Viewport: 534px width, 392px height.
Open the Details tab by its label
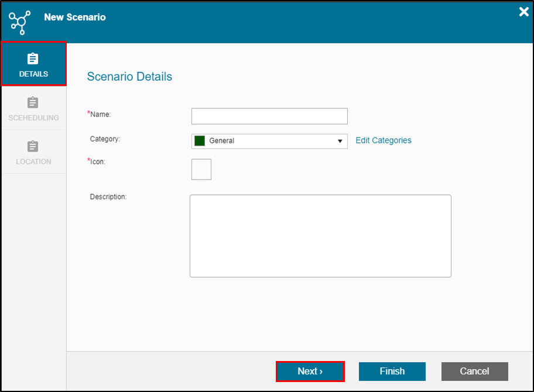[x=33, y=74]
